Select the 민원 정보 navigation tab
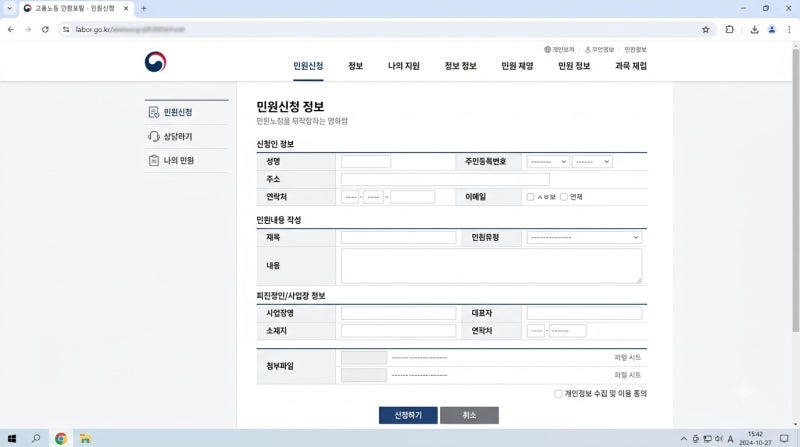Viewport: 800px width, 447px height. tap(574, 66)
